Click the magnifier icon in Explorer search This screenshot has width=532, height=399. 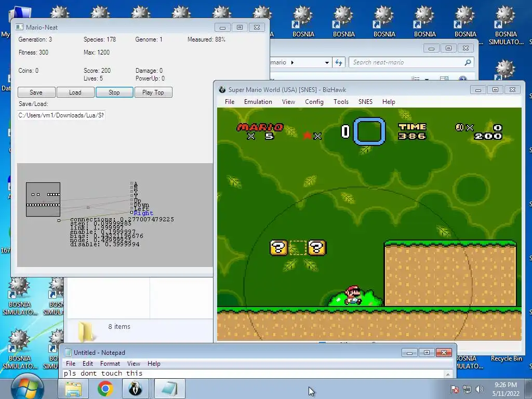point(468,62)
